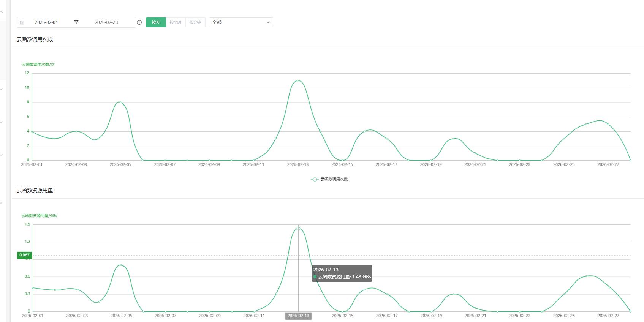The width and height of the screenshot is (644, 322).
Task: Click the 0.967 y-axis value marker
Action: [24, 255]
